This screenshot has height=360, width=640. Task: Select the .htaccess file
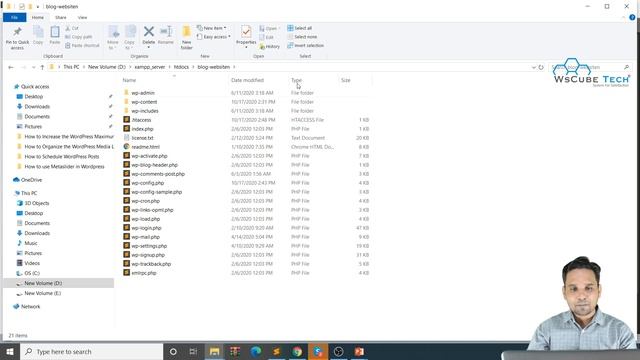click(141, 120)
